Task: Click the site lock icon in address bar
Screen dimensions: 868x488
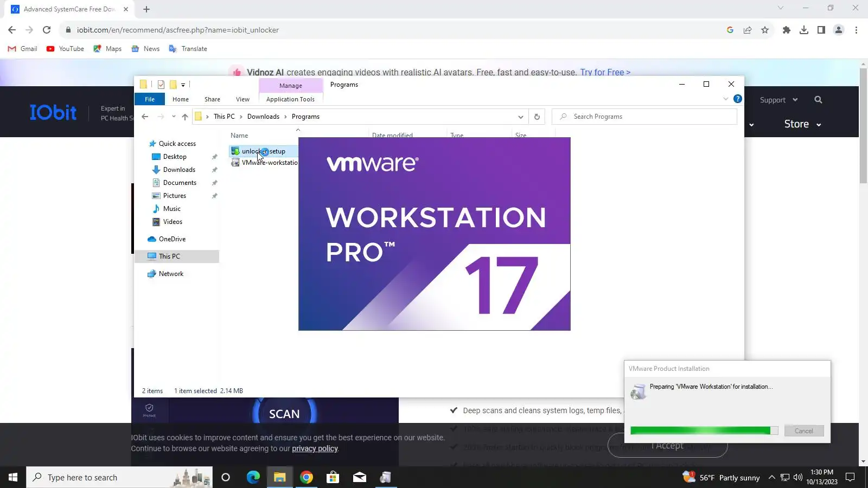Action: point(68,30)
